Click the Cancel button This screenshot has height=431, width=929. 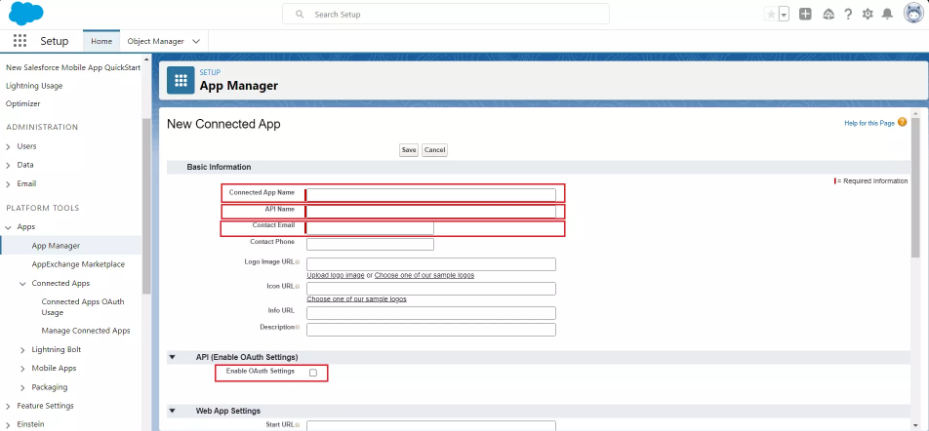click(x=435, y=150)
